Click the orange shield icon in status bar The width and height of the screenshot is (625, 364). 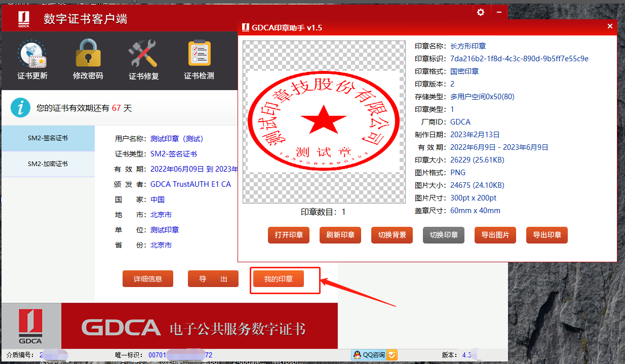pos(392,355)
